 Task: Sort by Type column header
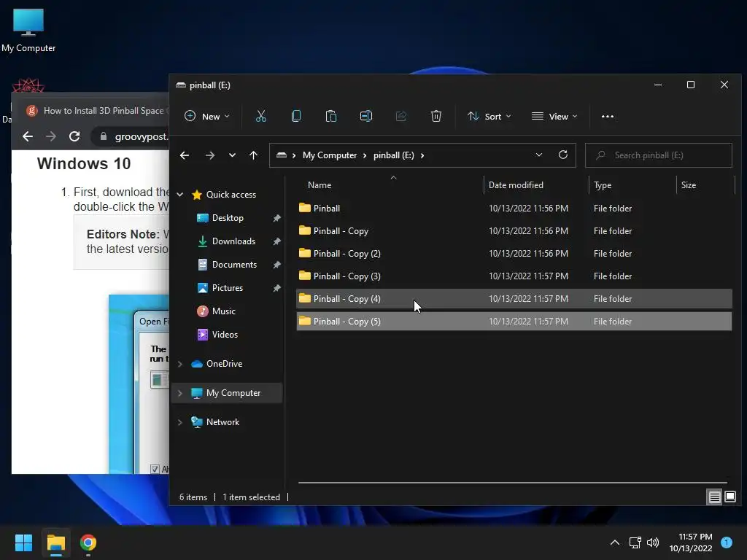(x=632, y=184)
